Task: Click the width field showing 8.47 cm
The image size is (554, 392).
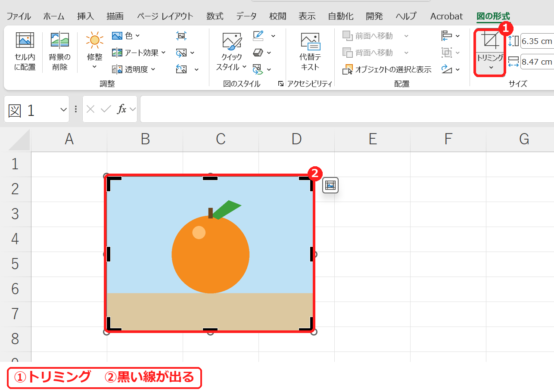Action: [x=537, y=62]
